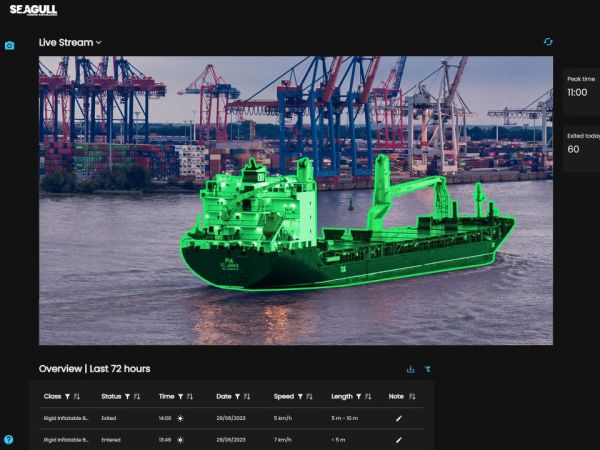Sort the Note column

(x=412, y=396)
